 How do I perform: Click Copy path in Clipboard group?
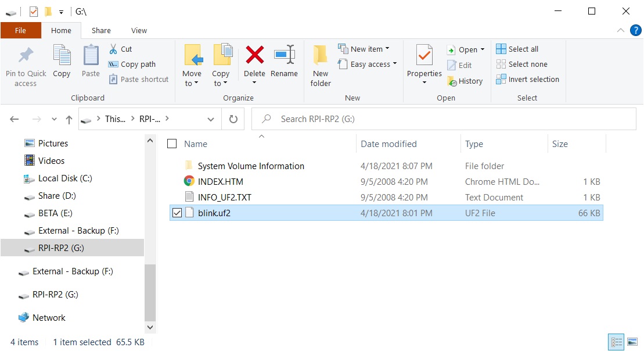132,65
